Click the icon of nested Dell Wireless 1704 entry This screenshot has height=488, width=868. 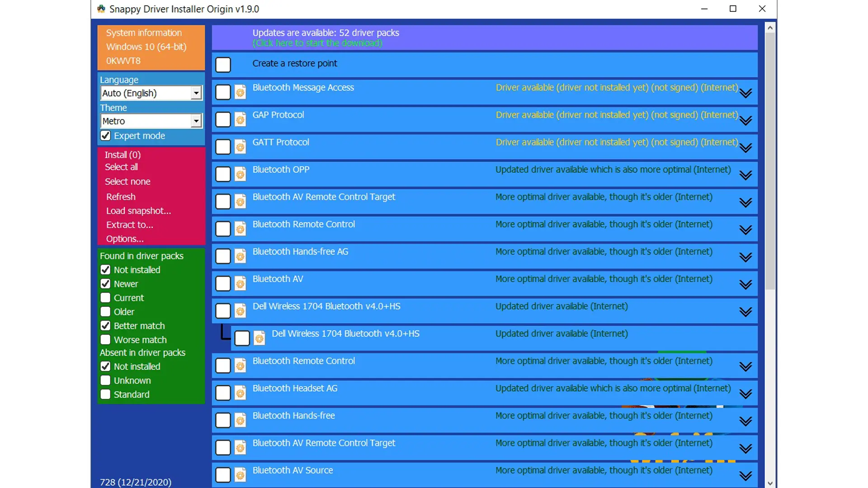(x=259, y=338)
